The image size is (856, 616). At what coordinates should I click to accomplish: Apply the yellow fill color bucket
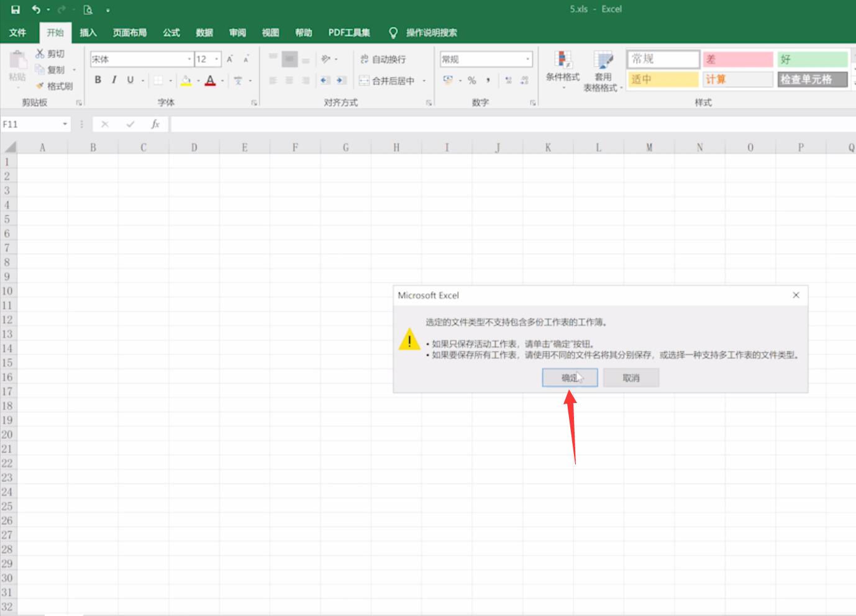(186, 80)
